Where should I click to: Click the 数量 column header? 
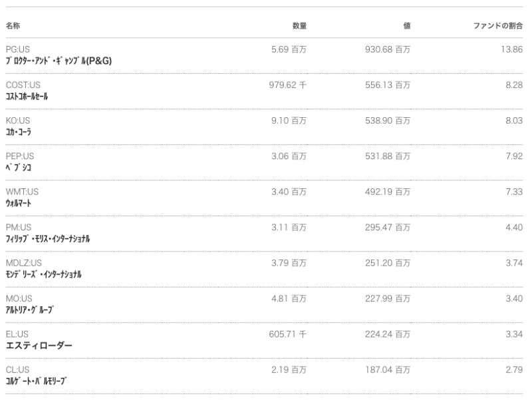click(x=299, y=25)
